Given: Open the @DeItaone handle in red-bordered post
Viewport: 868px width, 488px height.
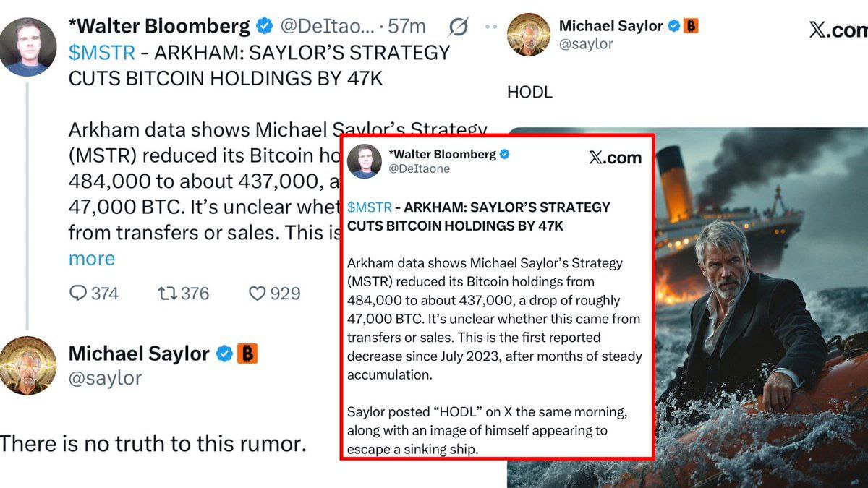Looking at the screenshot, I should point(419,168).
